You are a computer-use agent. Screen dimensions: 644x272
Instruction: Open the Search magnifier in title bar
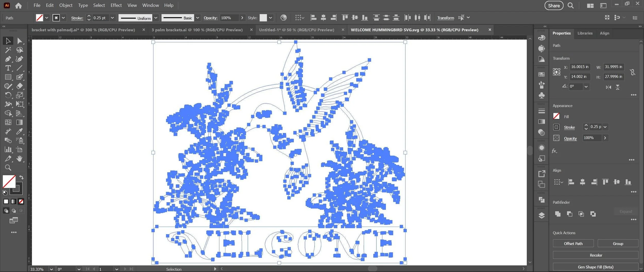pos(571,5)
